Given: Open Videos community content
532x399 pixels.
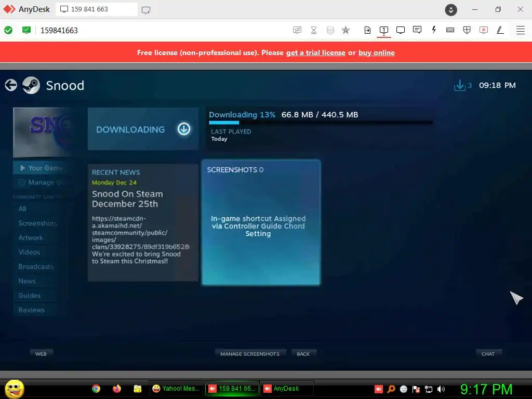Looking at the screenshot, I should pyautogui.click(x=29, y=252).
